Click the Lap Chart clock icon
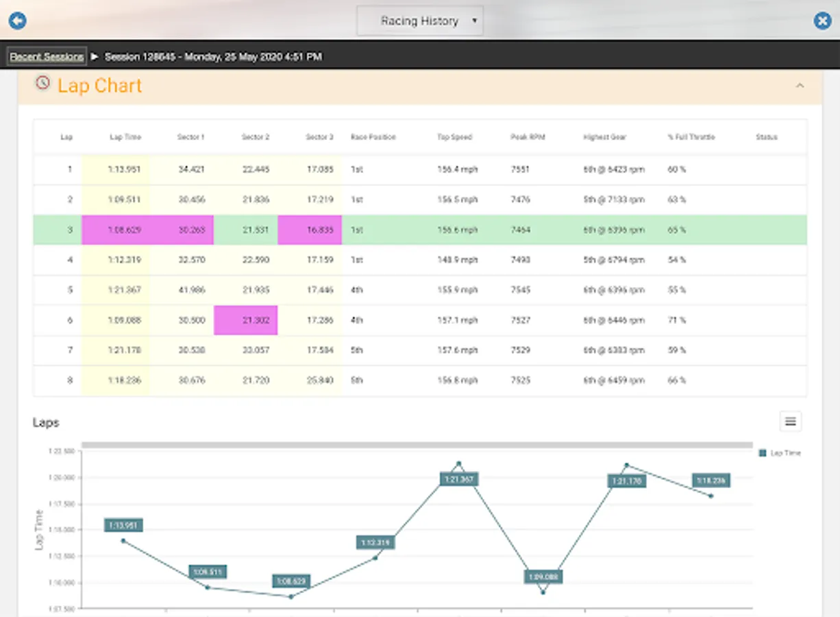Viewport: 840px width, 617px height. pyautogui.click(x=42, y=83)
